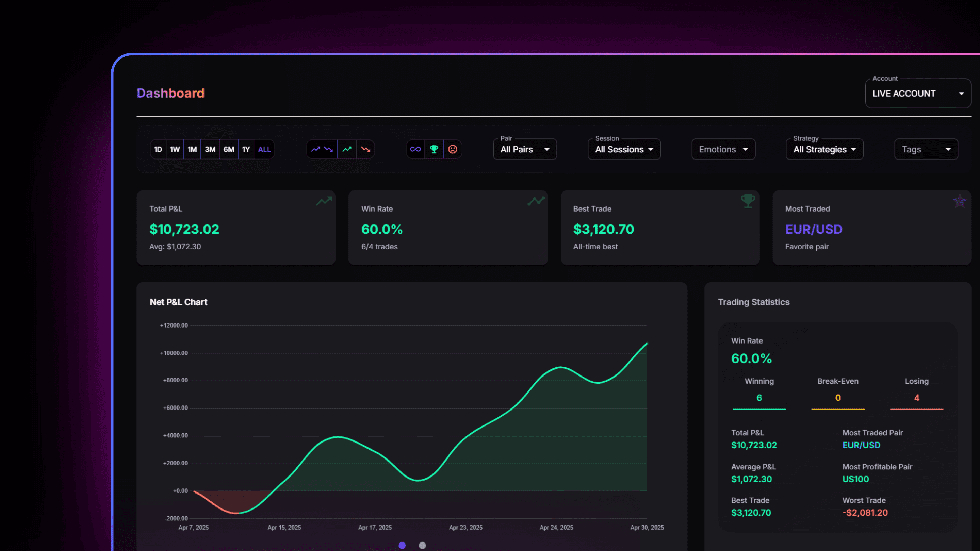Click $3,120.70 on Best Trade card
This screenshot has height=551, width=980.
click(604, 229)
